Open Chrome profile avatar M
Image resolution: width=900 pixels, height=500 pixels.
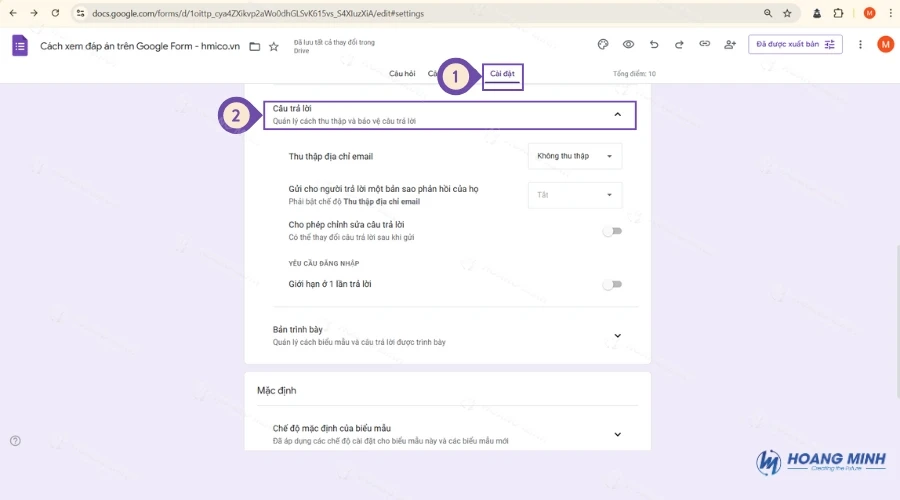pos(870,13)
